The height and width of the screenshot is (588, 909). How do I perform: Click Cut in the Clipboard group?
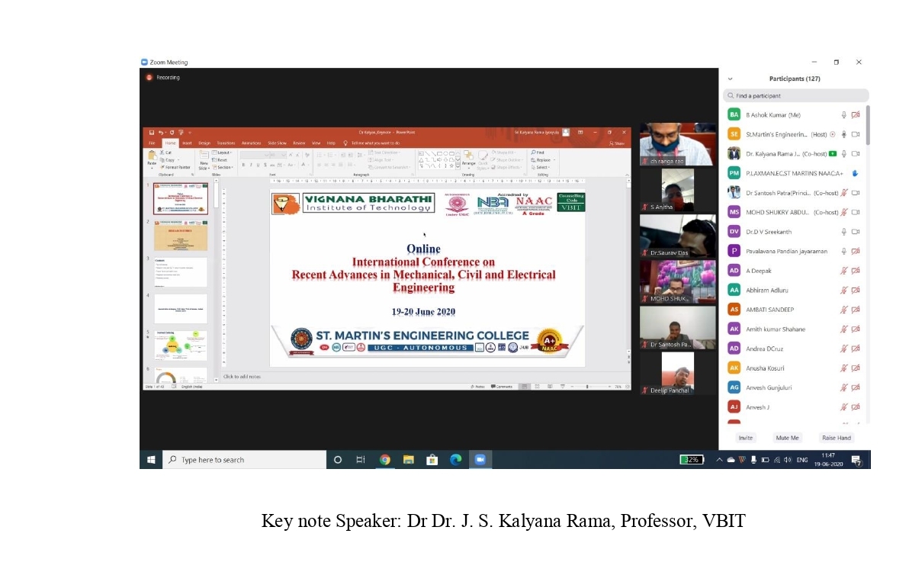coord(165,153)
